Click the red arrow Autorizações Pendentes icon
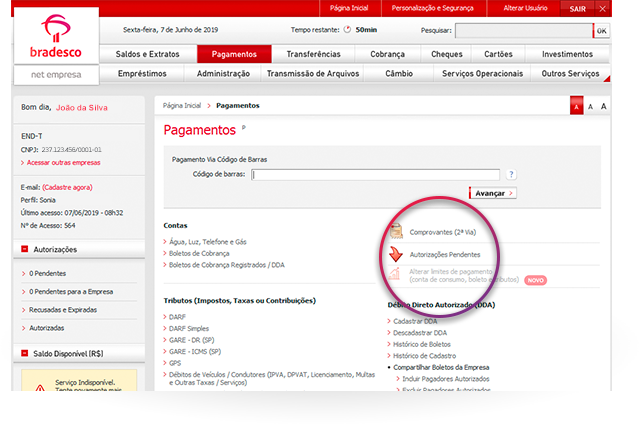Image resolution: width=639 pixels, height=424 pixels. point(397,255)
